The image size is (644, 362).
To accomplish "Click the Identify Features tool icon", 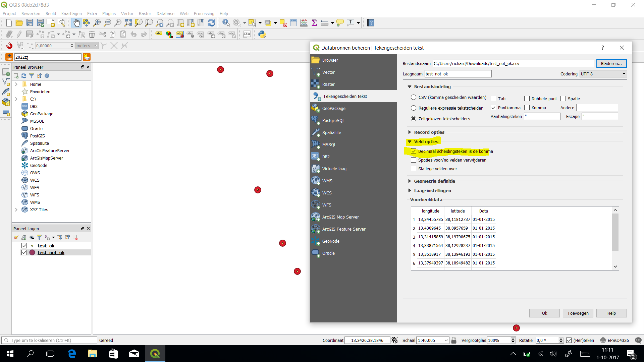I will click(226, 23).
